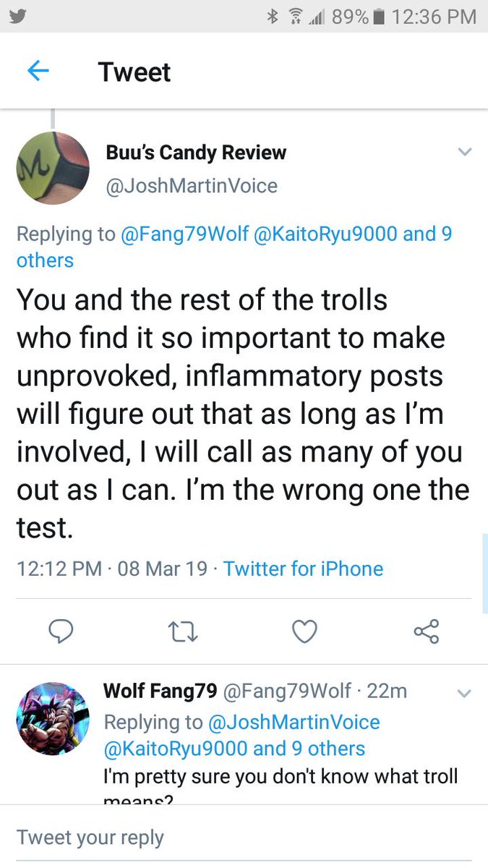Tap the 12:12 PM 08 Mar 19 timestamp
This screenshot has height=868, width=488.
click(112, 569)
